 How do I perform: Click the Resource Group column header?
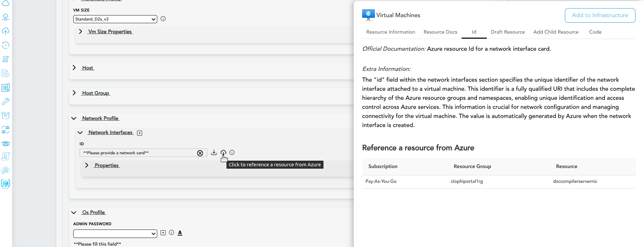tap(472, 166)
